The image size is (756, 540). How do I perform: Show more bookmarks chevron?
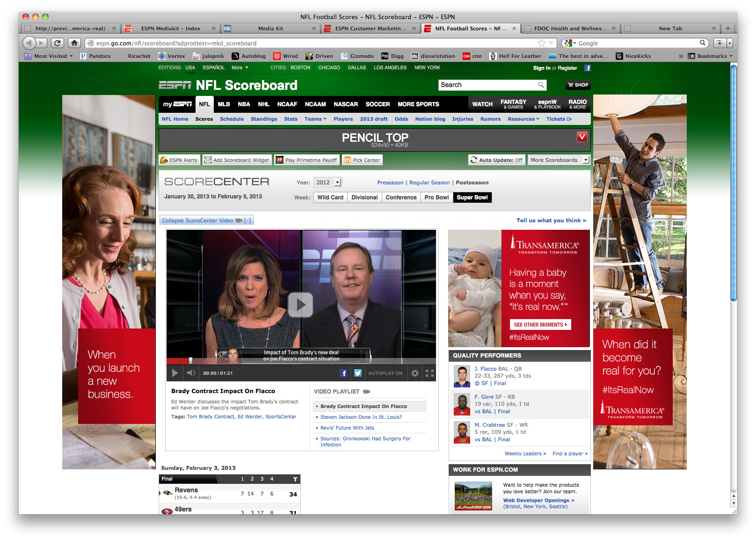(681, 56)
